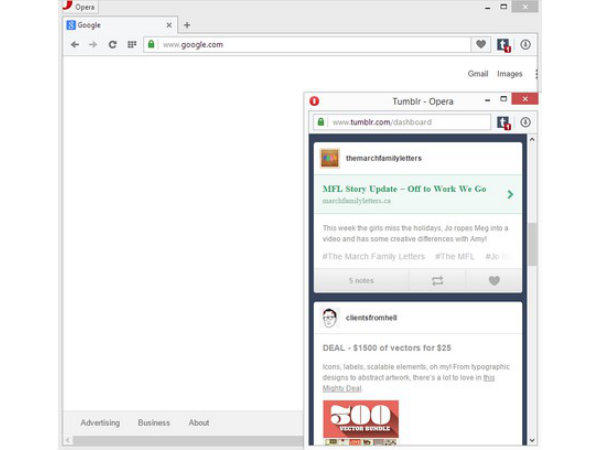Maximize the Tumblr - Opera window

(504, 99)
